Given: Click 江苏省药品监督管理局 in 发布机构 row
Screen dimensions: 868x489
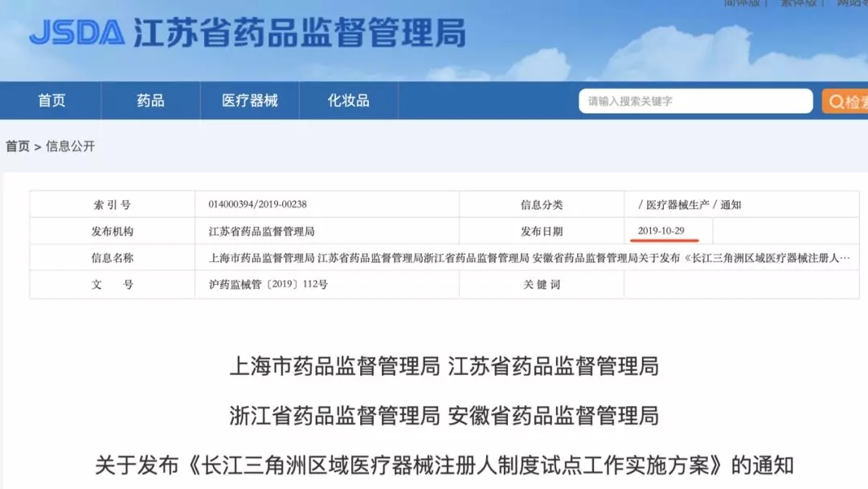Looking at the screenshot, I should click(261, 232).
